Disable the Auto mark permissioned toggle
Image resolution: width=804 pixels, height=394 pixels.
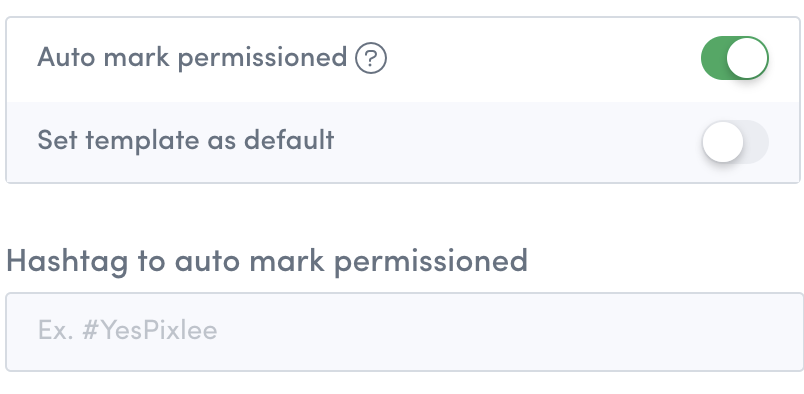click(735, 58)
